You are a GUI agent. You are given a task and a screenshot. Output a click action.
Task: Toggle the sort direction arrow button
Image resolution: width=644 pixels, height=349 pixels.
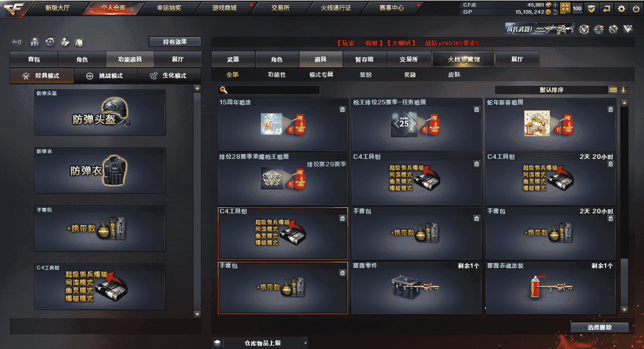(624, 90)
